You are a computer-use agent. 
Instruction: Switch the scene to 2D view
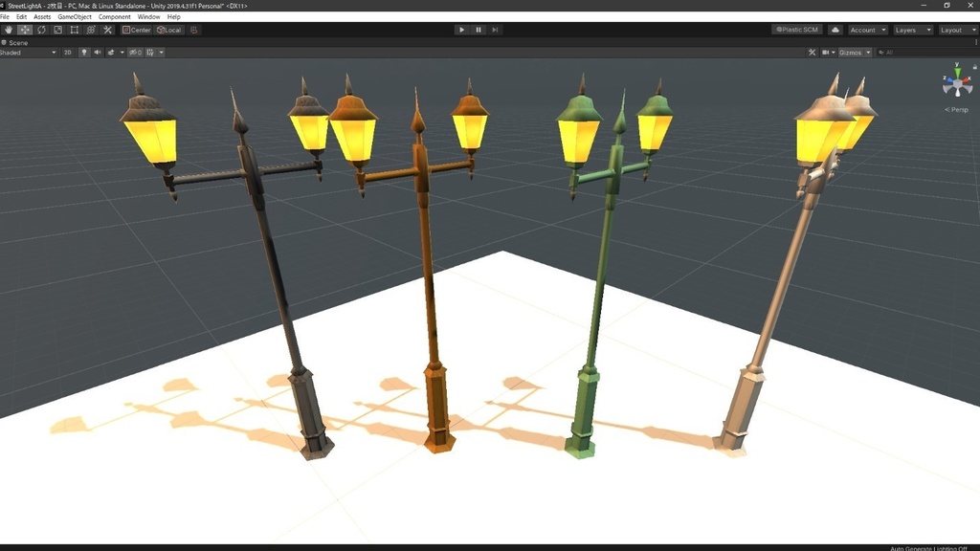(x=68, y=53)
